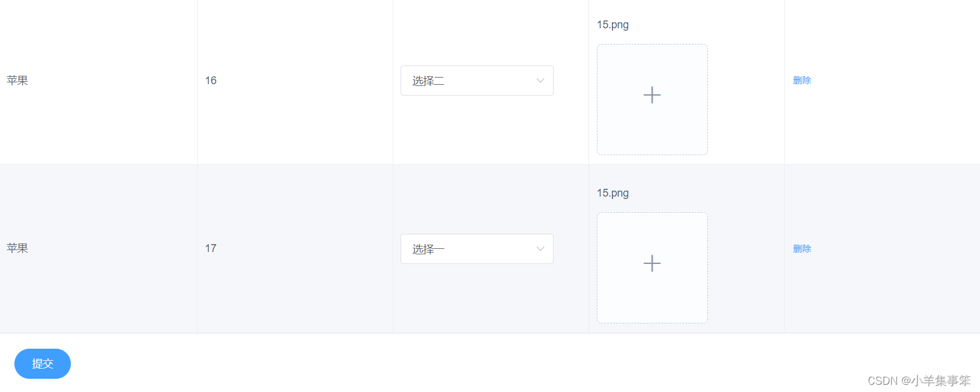This screenshot has height=392, width=980.
Task: Click the chevron arrow beside 选择二
Action: pyautogui.click(x=540, y=81)
